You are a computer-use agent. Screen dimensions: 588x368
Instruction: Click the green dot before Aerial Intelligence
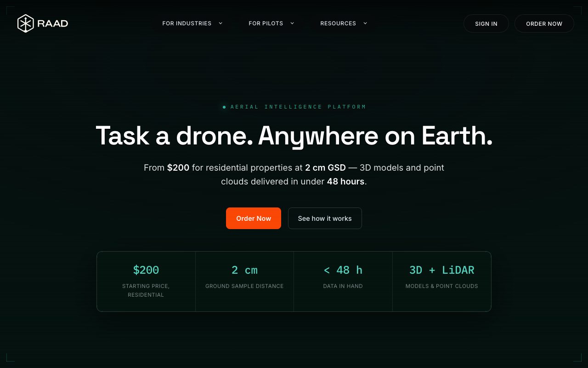(x=224, y=107)
